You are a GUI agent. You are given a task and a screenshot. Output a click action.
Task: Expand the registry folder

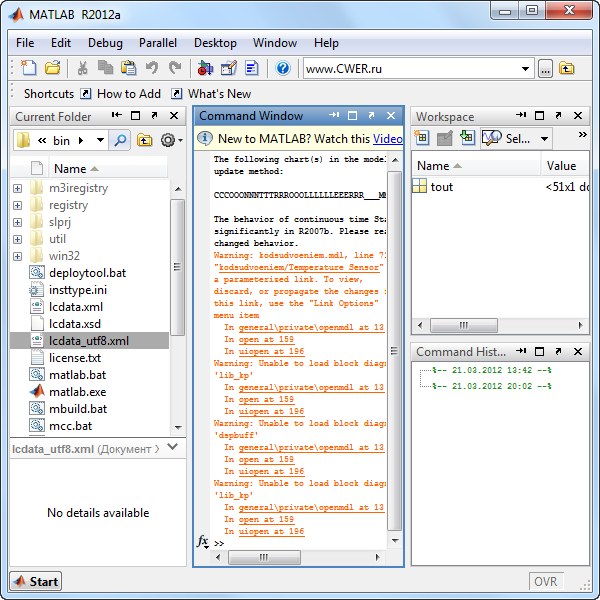(18, 205)
